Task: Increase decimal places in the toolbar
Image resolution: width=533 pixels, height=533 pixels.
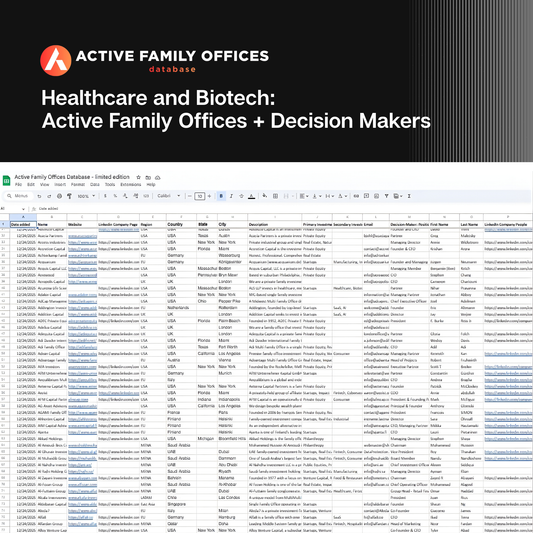Action: click(136, 196)
